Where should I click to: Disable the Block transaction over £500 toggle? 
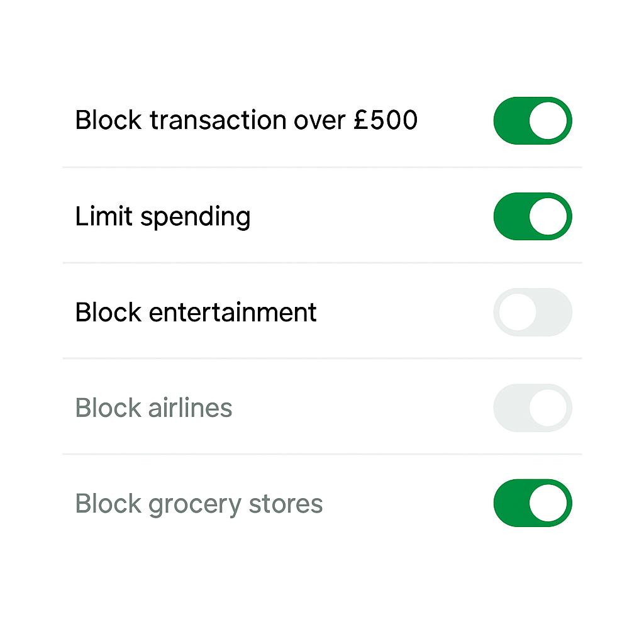tap(533, 121)
